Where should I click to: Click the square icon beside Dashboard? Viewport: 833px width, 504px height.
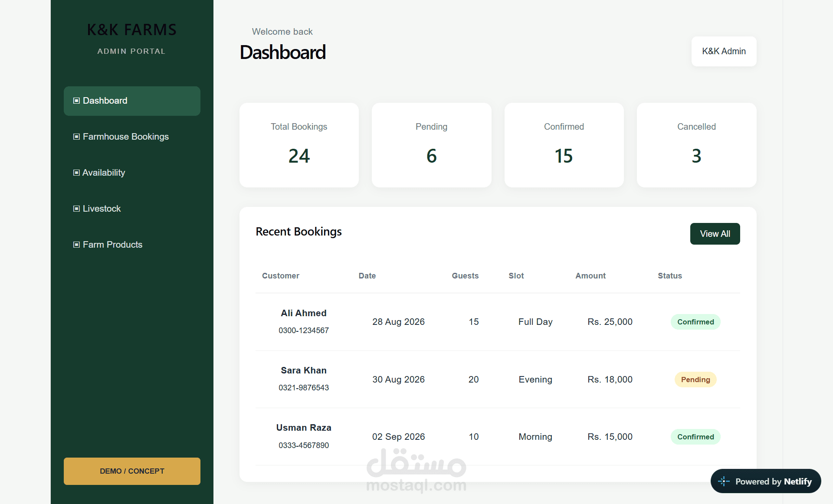pos(76,101)
